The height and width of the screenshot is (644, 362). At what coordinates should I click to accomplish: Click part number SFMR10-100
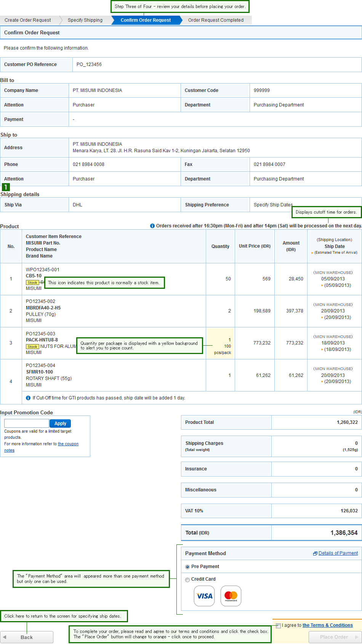coord(40,372)
